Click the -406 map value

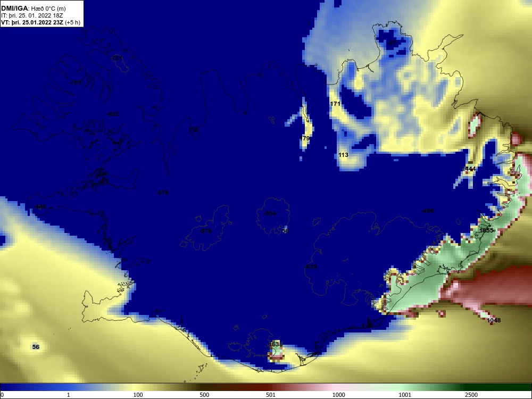pyautogui.click(x=428, y=211)
